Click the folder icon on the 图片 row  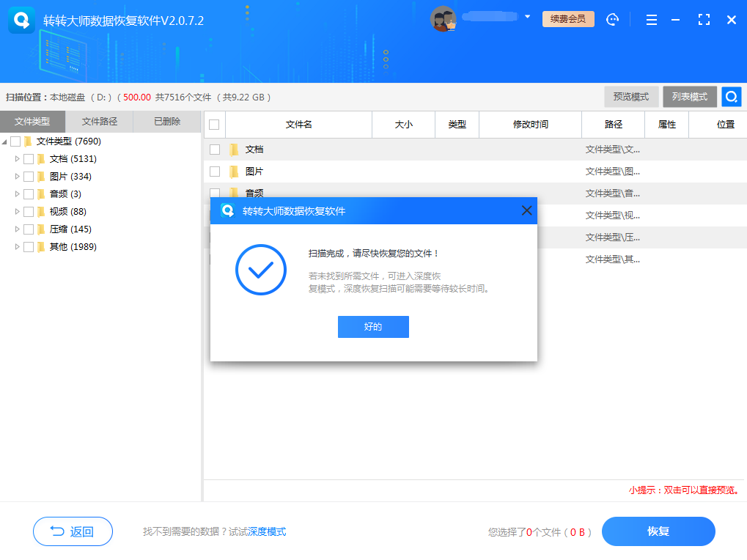click(235, 171)
